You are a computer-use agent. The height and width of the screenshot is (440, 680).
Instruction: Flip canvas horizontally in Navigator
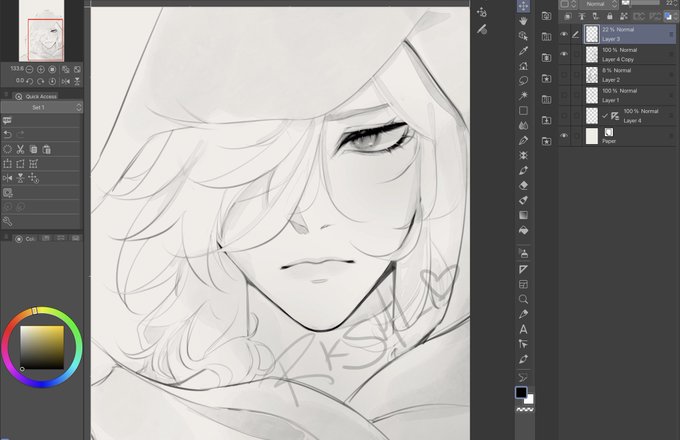[x=66, y=81]
